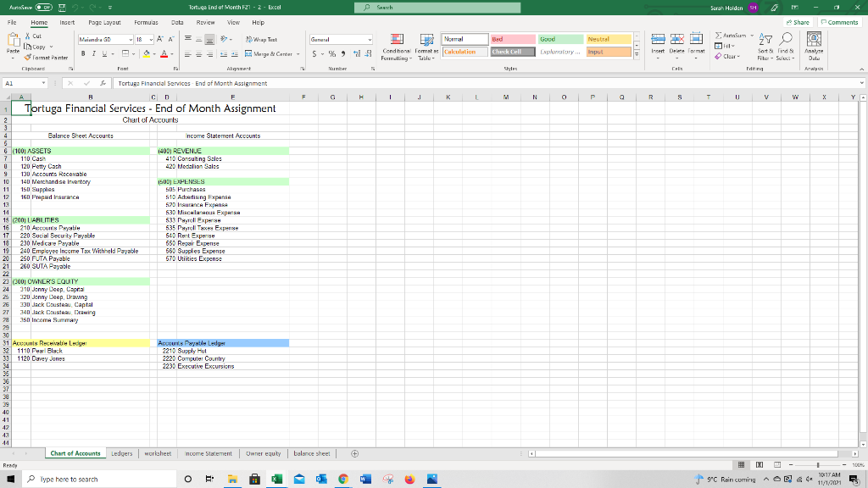Switch to the Income Statement sheet tab
The height and width of the screenshot is (488, 868).
click(x=209, y=453)
